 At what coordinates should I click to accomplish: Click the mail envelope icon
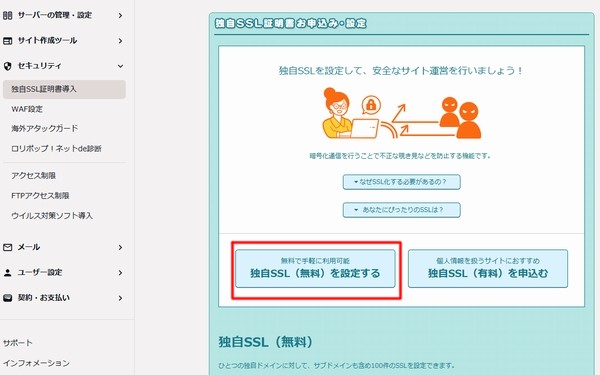[x=7, y=247]
